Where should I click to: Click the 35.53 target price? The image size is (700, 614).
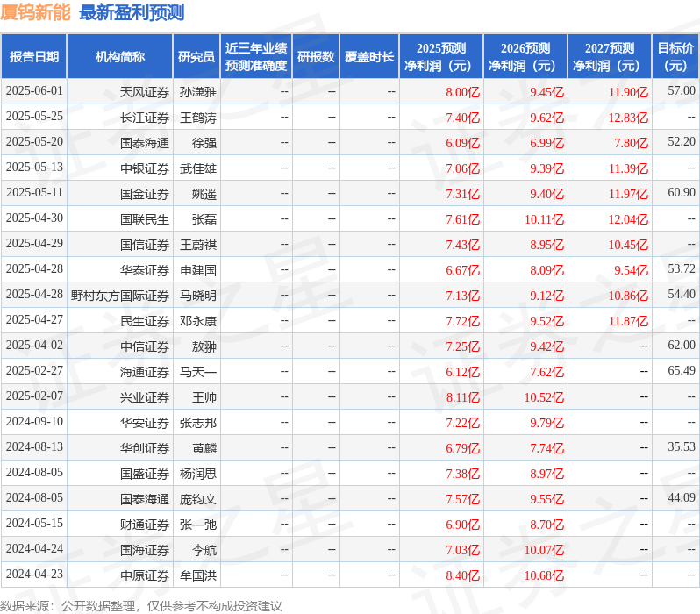[682, 447]
